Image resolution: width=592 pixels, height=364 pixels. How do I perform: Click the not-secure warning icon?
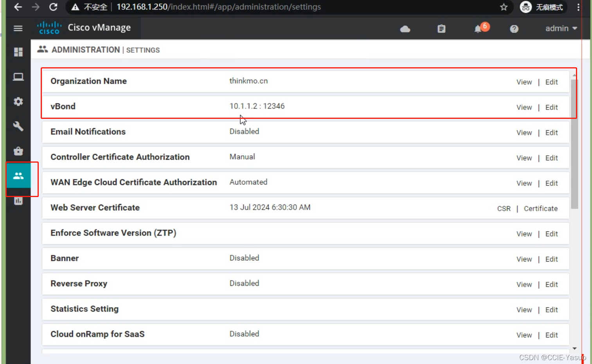click(x=76, y=7)
